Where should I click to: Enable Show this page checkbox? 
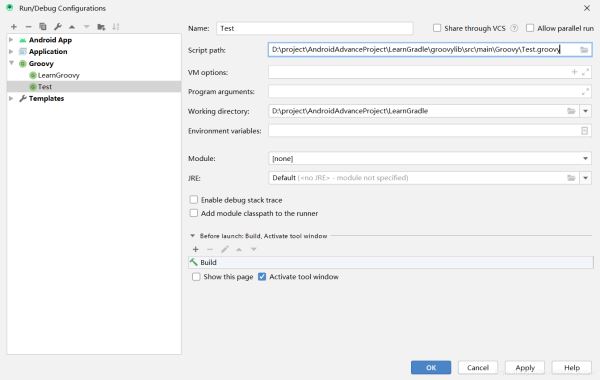pos(196,277)
